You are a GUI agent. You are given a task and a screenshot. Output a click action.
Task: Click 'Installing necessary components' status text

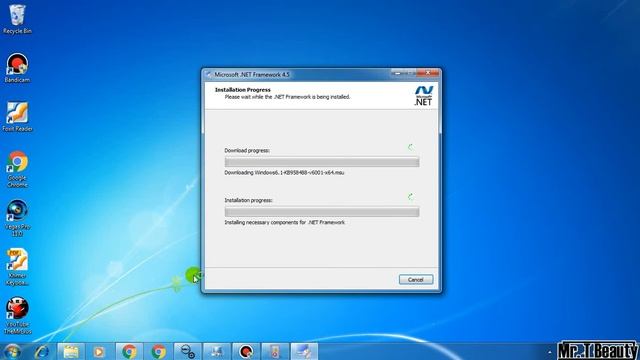[284, 222]
